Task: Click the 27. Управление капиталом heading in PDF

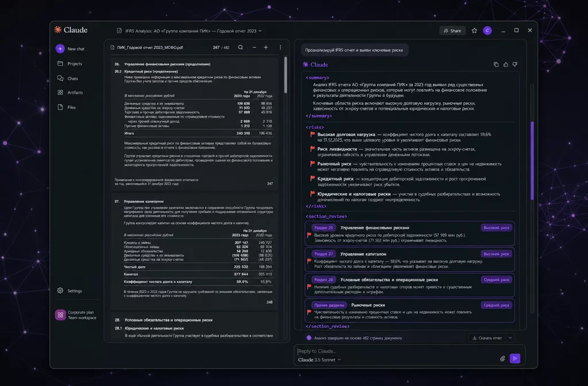Action: (139, 202)
